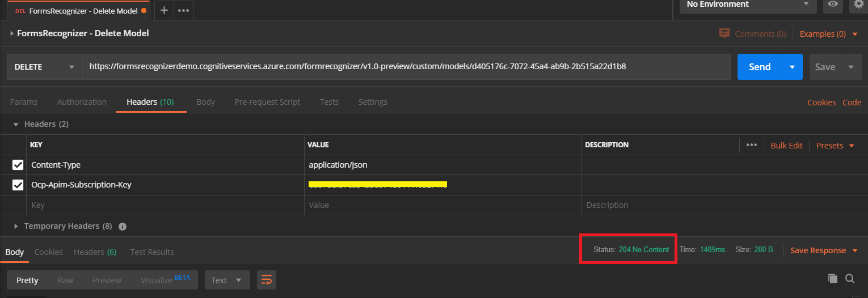Open the Examples (0) dropdown
This screenshot has height=298, width=868.
828,34
